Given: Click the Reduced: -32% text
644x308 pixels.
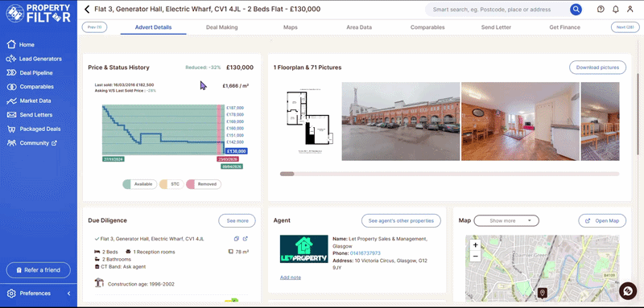Looking at the screenshot, I should [203, 68].
